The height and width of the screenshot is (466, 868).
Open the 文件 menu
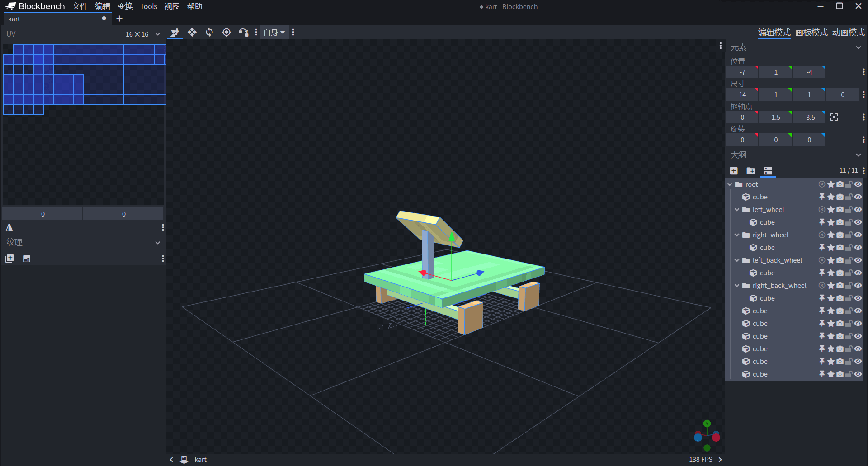80,6
